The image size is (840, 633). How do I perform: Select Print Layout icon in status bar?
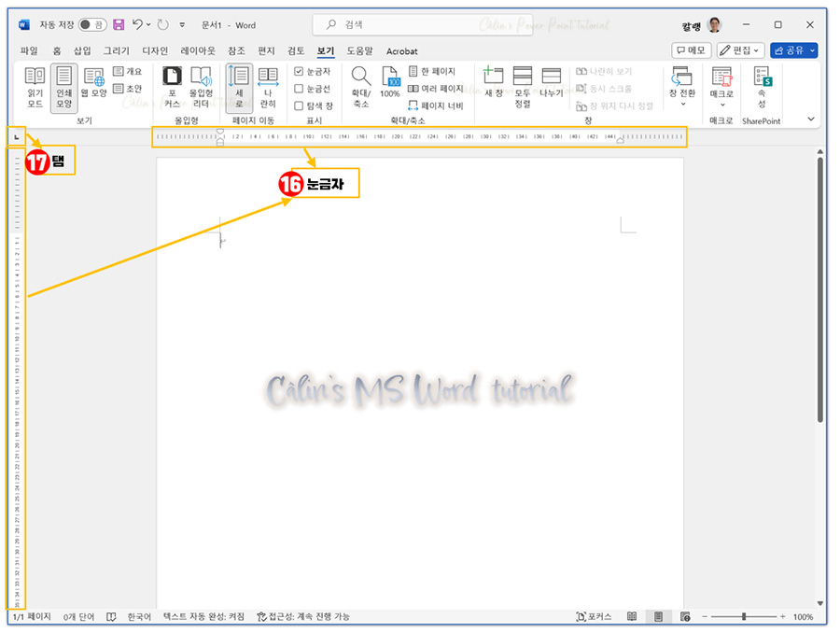[658, 617]
